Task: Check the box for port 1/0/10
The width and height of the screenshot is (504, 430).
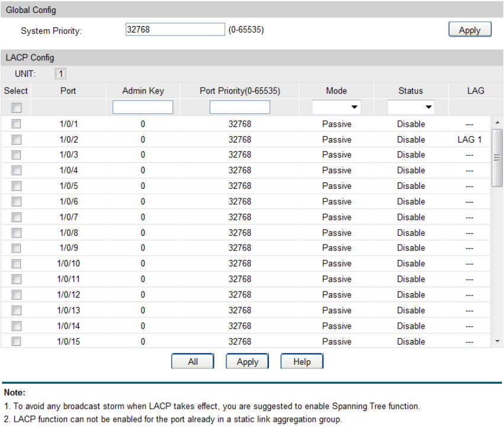Action: pyautogui.click(x=17, y=264)
